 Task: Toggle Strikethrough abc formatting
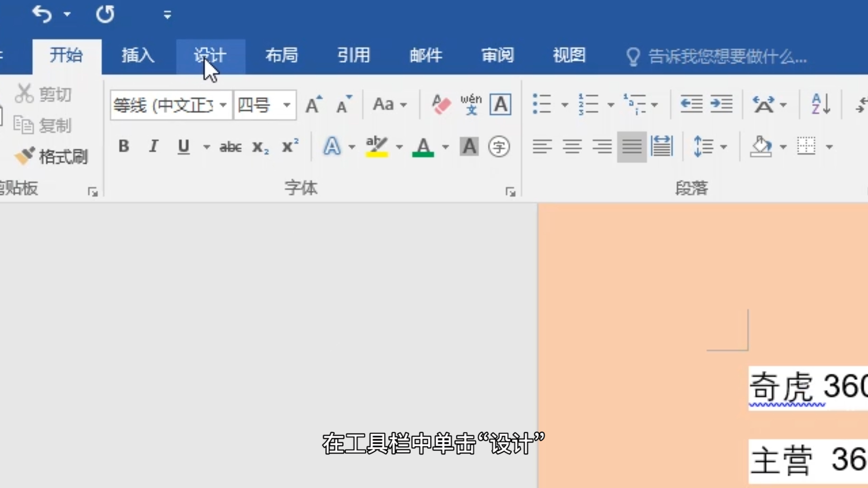click(x=231, y=147)
